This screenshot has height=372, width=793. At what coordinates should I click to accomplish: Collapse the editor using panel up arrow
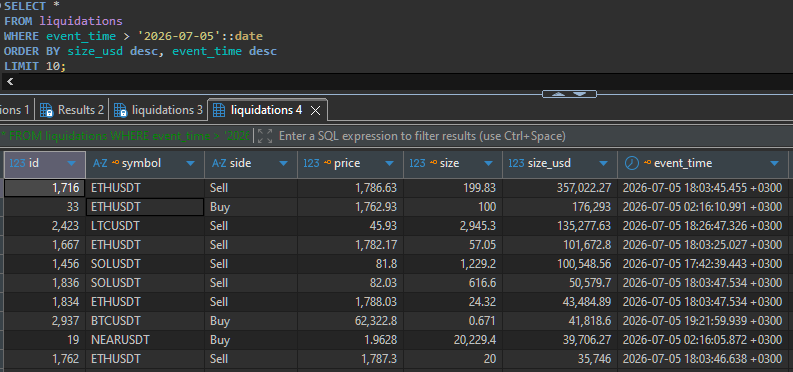coord(558,94)
